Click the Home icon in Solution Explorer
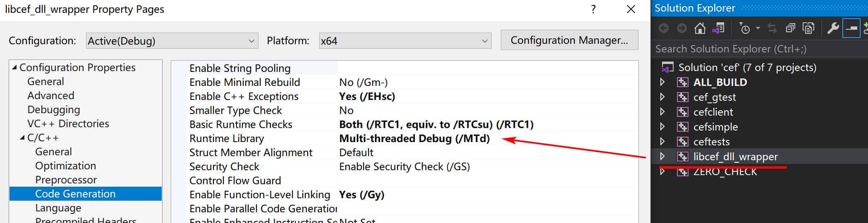The height and width of the screenshot is (223, 868). (x=700, y=28)
